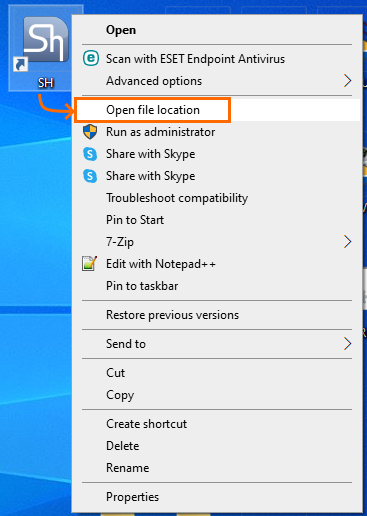Screen dimensions: 367x516
Task: Select Rename entry
Action: tap(128, 468)
